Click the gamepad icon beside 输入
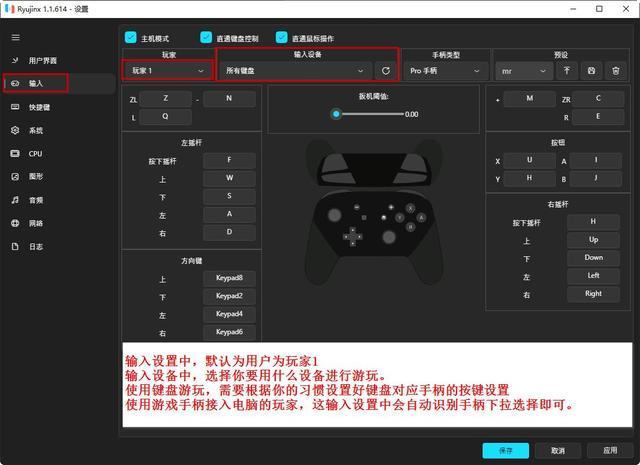 point(15,83)
